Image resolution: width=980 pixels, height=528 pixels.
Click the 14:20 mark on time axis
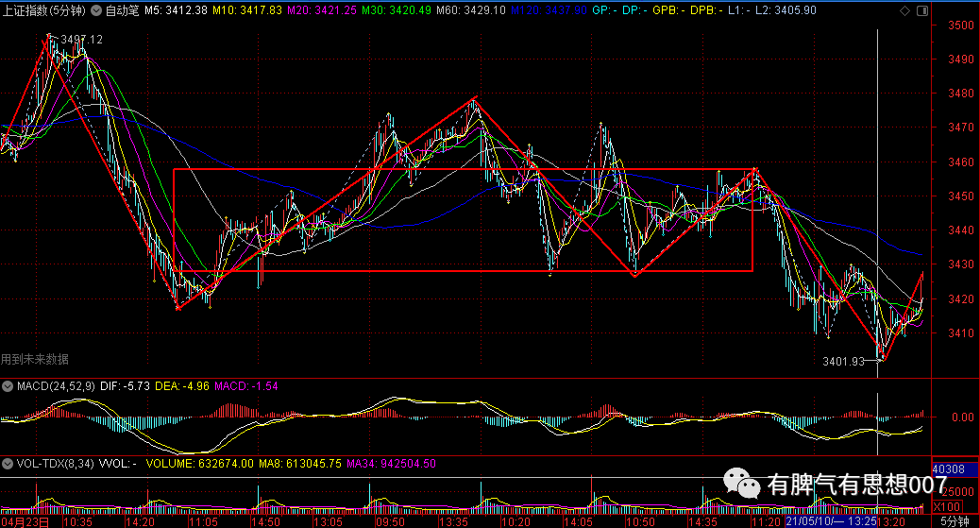coord(140,521)
